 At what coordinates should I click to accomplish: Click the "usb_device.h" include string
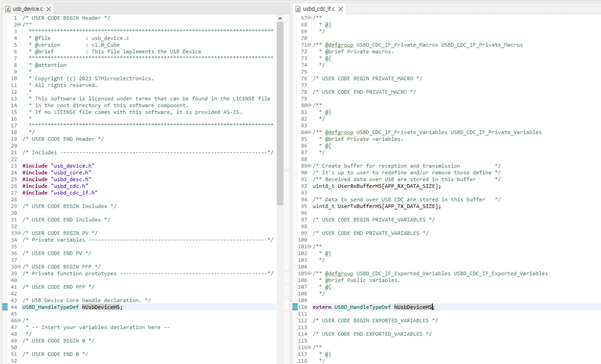click(x=73, y=166)
